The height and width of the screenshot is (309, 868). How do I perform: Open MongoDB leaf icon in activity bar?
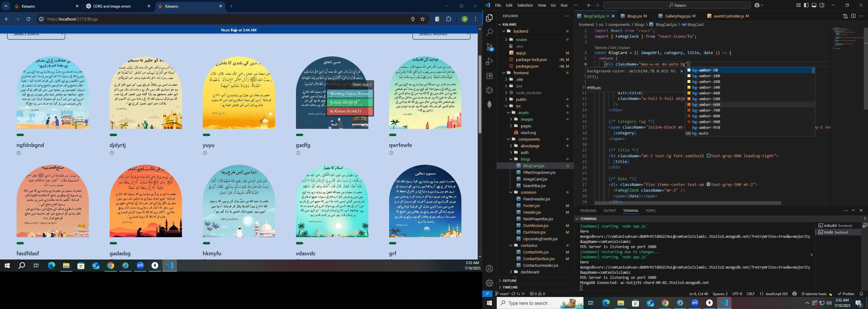[489, 105]
